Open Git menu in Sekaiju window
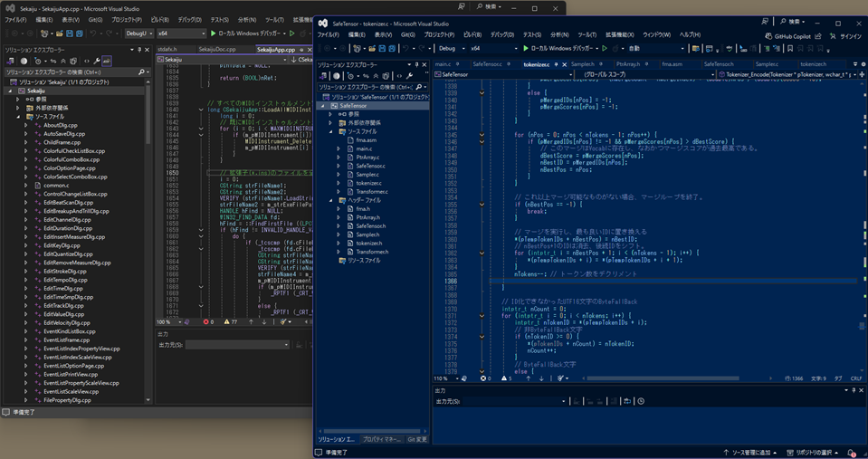Image resolution: width=868 pixels, height=459 pixels. (95, 20)
